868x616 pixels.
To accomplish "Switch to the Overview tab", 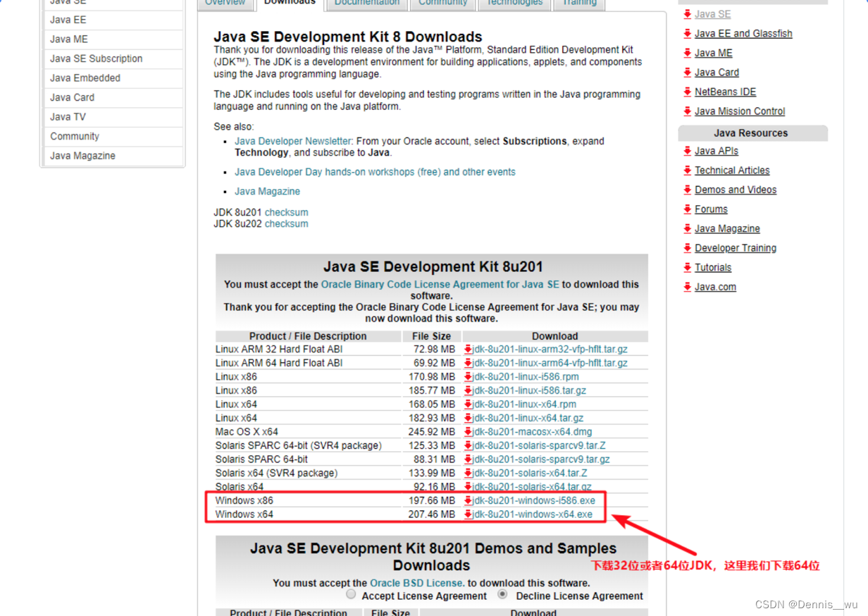I will point(225,4).
